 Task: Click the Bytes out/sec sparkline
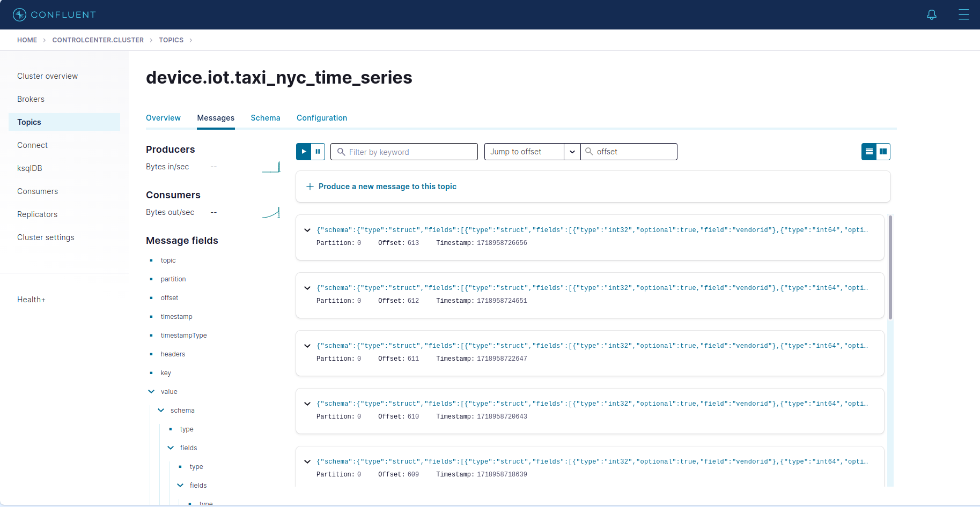[x=271, y=213]
